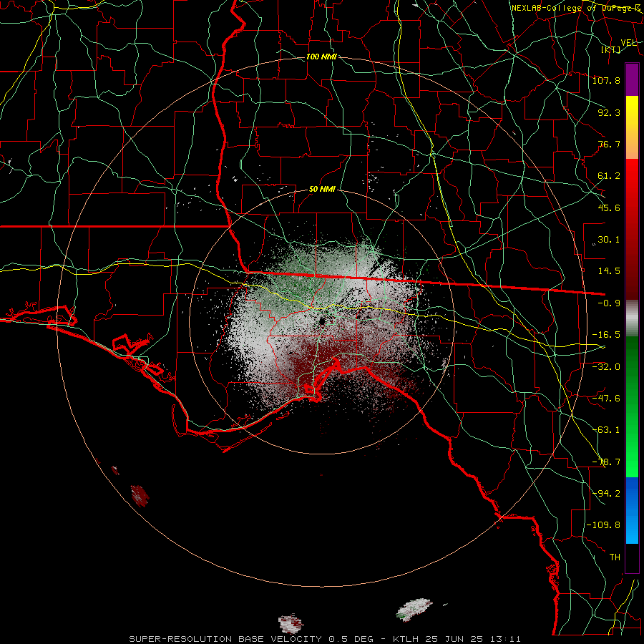Click the "[KT]" units label

[x=611, y=49]
